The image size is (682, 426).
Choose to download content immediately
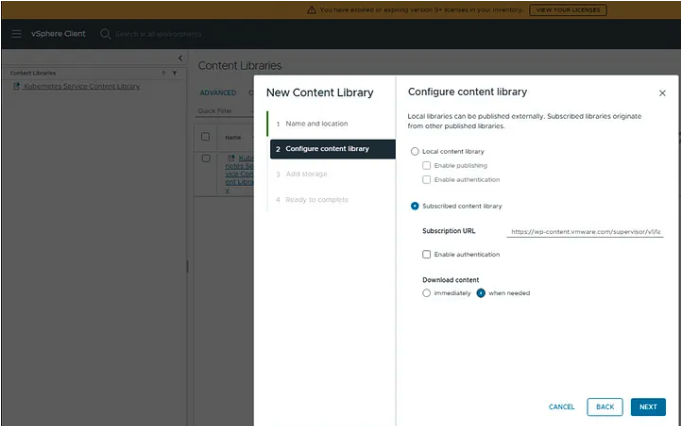[x=427, y=293]
